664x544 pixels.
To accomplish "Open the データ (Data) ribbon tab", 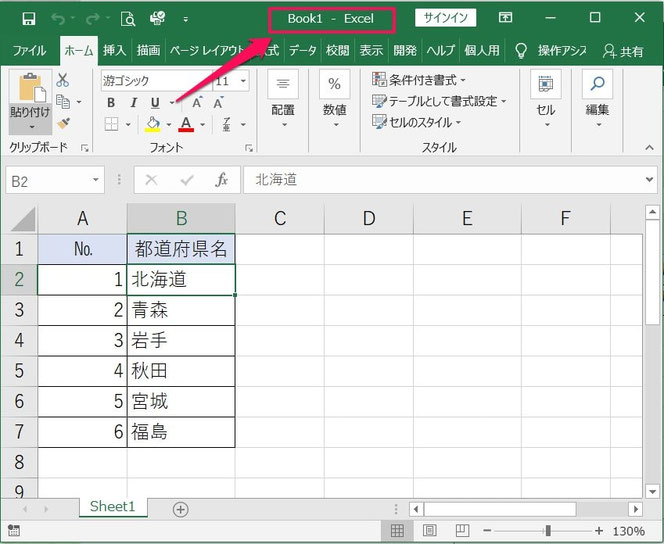I will [x=303, y=50].
